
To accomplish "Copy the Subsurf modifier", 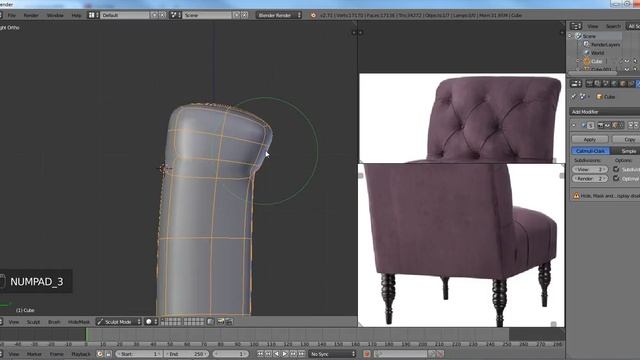I will 626,139.
